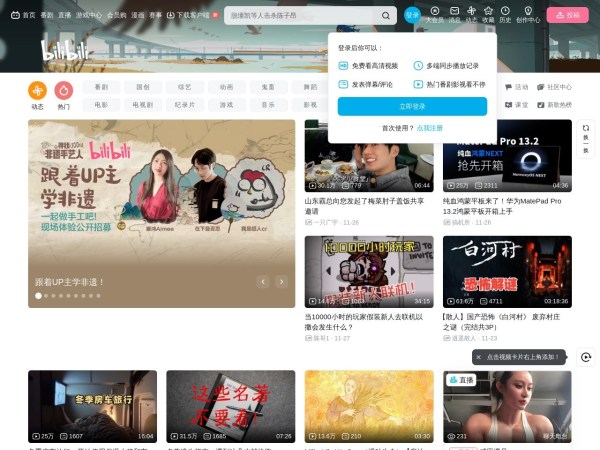The height and width of the screenshot is (450, 600).
Task: Open the 白河村 horror video thumbnail
Action: [x=507, y=270]
